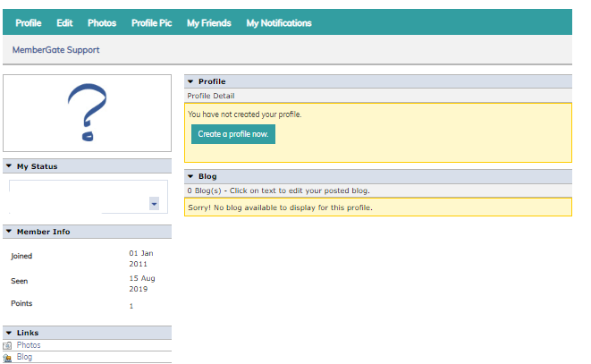Click the Blog icon in Links section
The width and height of the screenshot is (591, 364).
pos(7,358)
